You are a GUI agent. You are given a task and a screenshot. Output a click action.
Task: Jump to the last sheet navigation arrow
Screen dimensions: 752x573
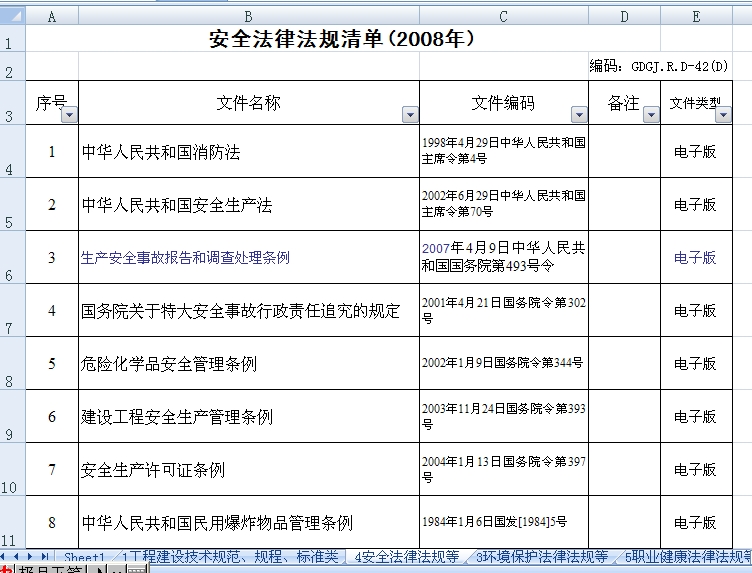(45, 557)
